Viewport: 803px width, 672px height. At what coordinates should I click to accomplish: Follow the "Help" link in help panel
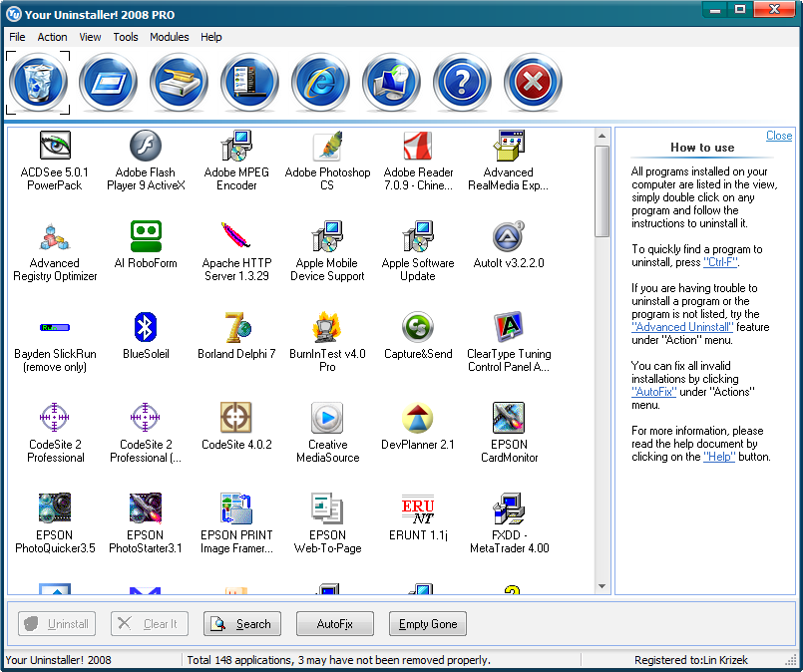coord(719,457)
